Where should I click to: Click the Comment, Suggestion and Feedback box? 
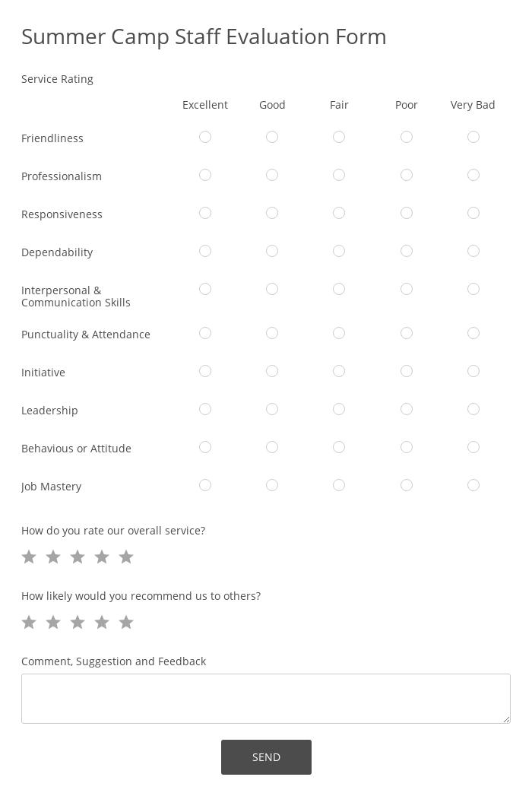tap(266, 698)
